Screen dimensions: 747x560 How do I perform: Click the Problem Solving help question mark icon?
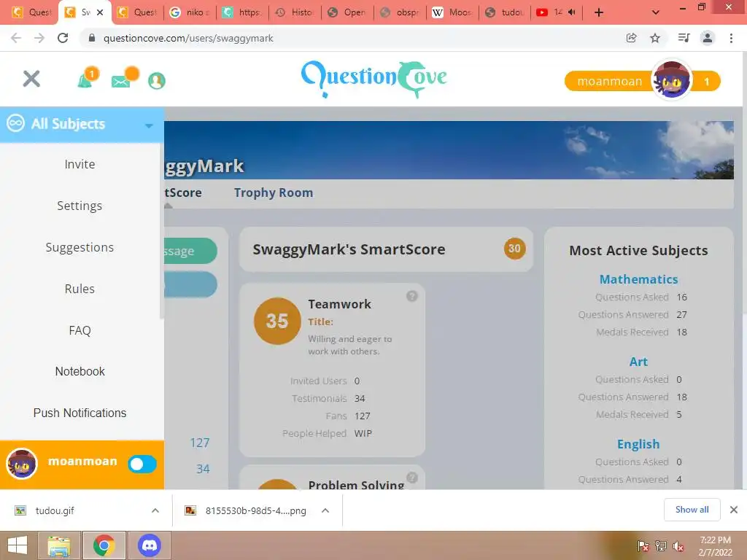412,477
